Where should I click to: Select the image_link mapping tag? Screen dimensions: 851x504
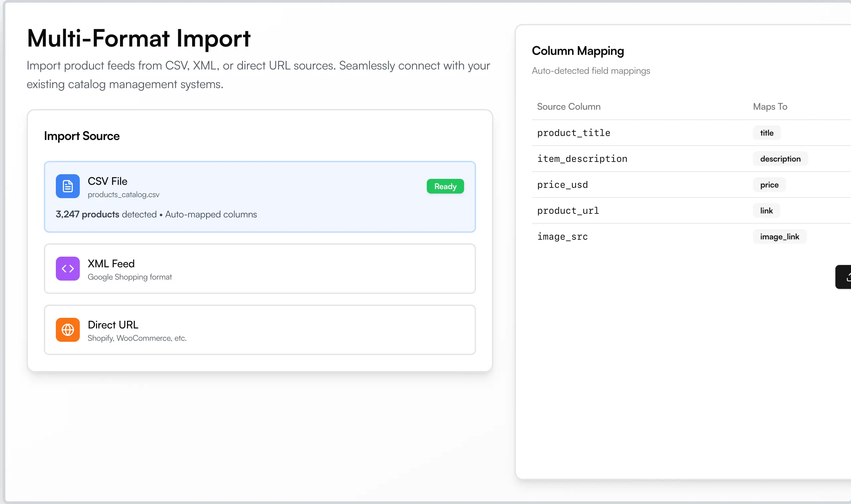pos(779,236)
